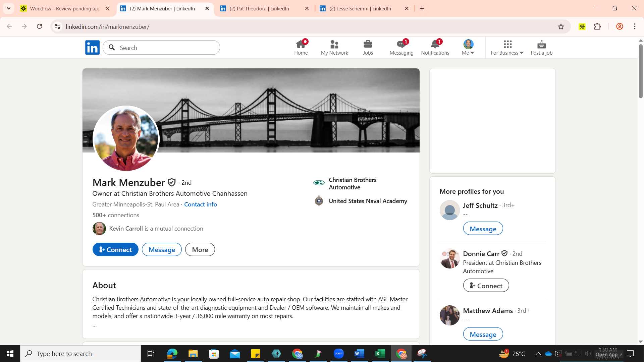The image size is (644, 362).
Task: Open Microsoft Edge from the taskbar
Action: point(172,354)
